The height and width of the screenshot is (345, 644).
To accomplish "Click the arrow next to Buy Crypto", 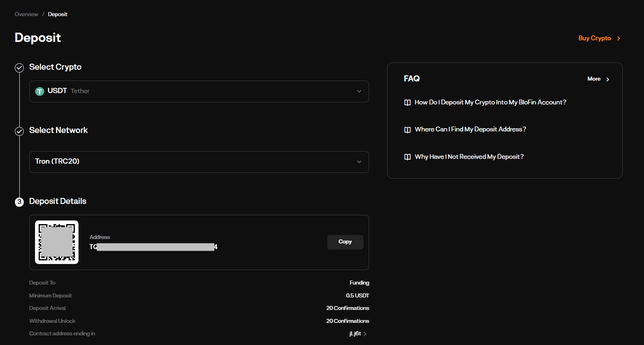I will click(x=619, y=39).
